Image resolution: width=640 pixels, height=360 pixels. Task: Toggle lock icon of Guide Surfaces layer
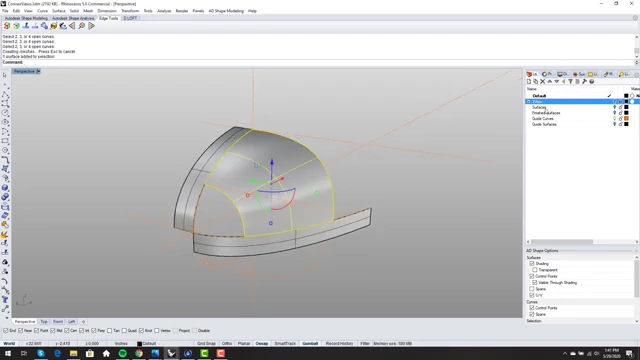tap(620, 124)
